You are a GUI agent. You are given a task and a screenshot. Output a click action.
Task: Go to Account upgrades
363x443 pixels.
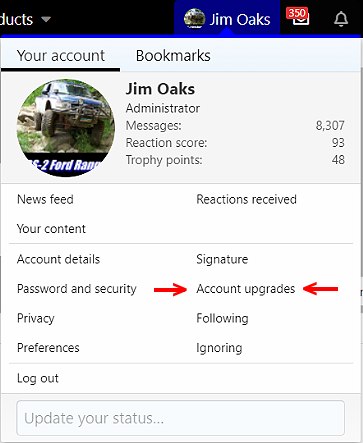[246, 289]
